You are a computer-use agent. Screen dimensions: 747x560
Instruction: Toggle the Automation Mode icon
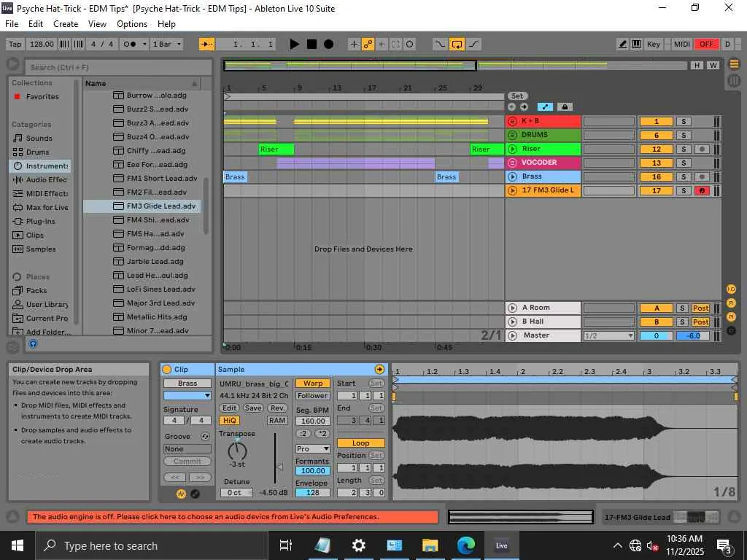pyautogui.click(x=545, y=107)
